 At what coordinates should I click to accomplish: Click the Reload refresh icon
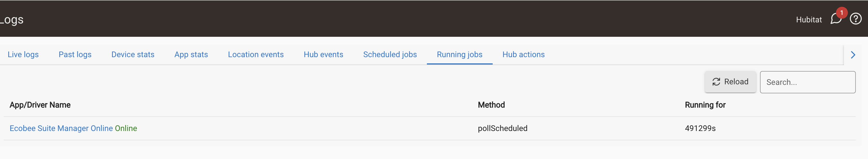[x=716, y=82]
